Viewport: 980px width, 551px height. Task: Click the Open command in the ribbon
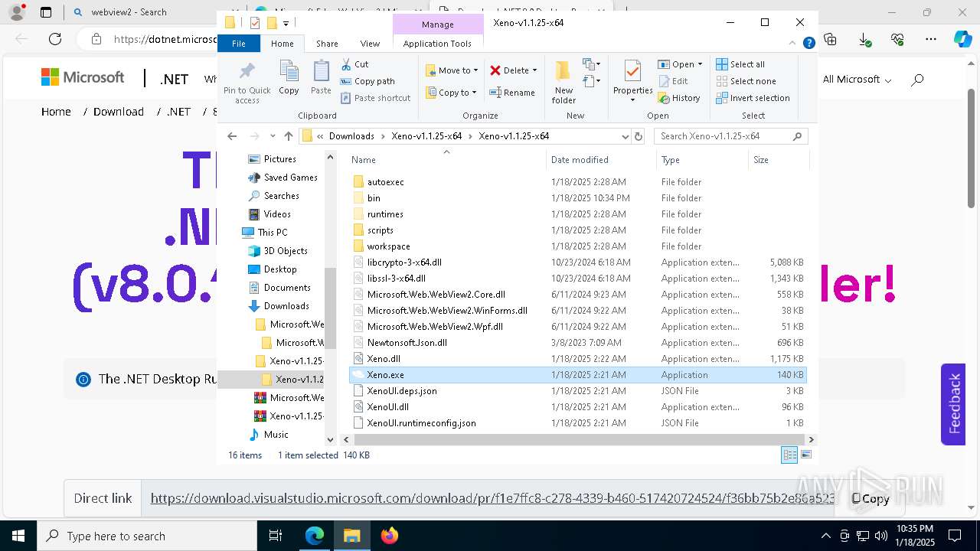(680, 64)
